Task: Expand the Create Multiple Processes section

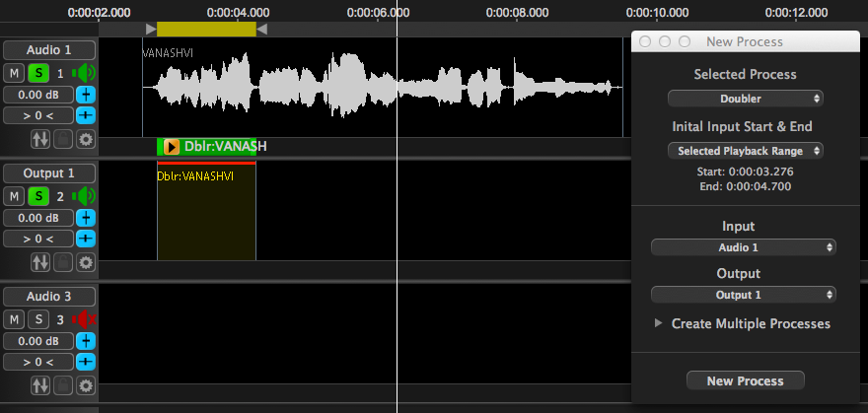Action: click(658, 323)
